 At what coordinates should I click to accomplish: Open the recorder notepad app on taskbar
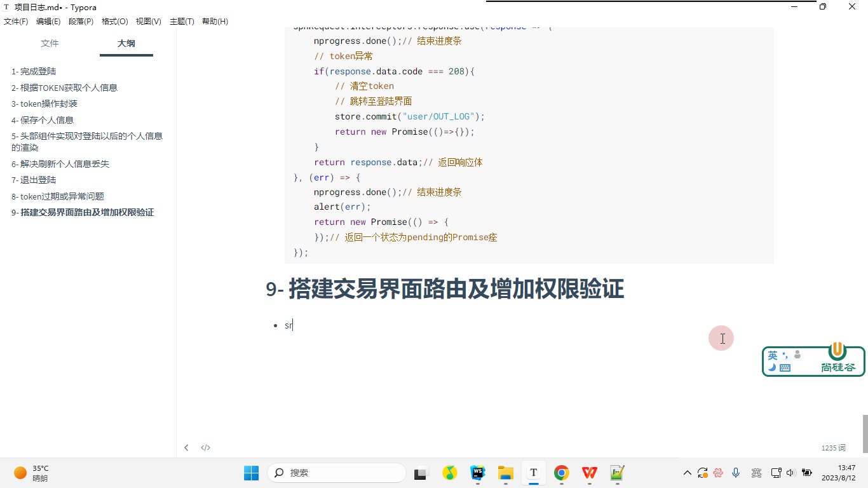coord(617,473)
